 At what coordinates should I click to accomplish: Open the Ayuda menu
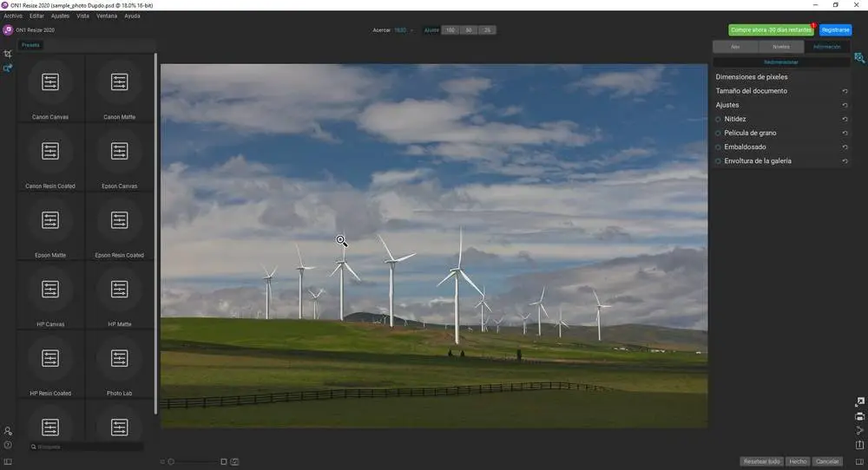coord(132,16)
